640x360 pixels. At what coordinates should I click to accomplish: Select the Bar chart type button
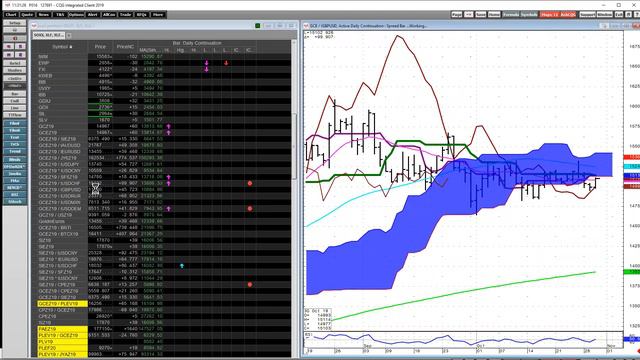(x=15, y=94)
